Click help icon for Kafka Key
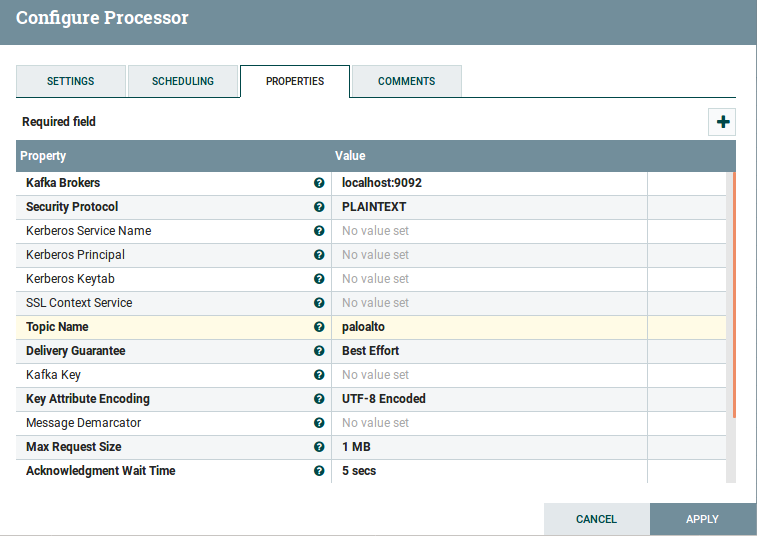The height and width of the screenshot is (536, 757). pyautogui.click(x=319, y=375)
